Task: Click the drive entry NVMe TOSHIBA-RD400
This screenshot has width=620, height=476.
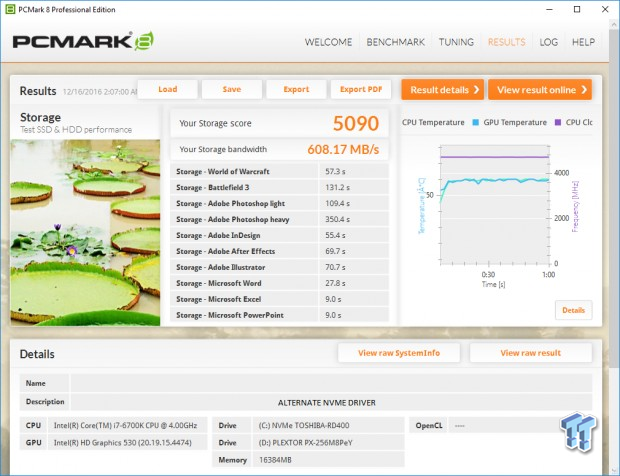Action: coord(304,425)
